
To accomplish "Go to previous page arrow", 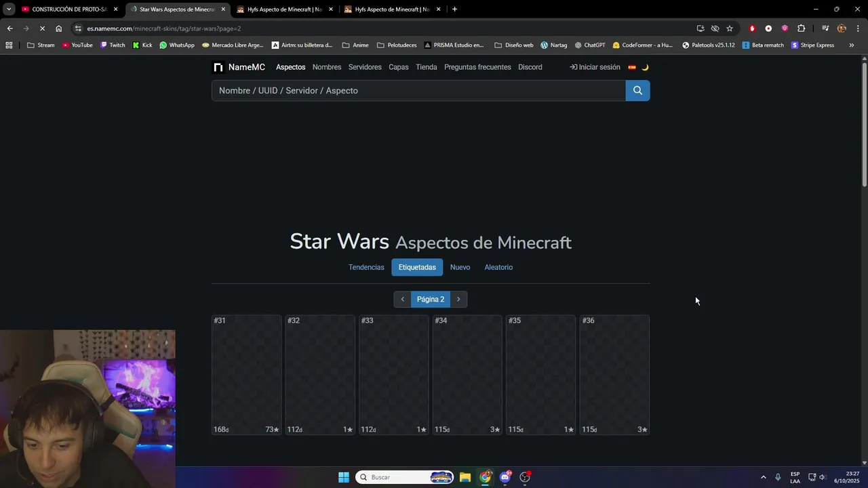I will (x=402, y=299).
